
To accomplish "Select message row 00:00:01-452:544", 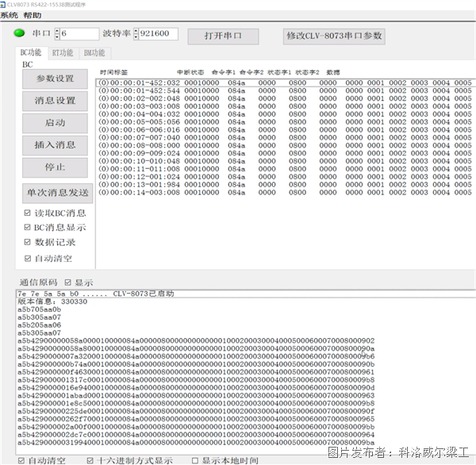I will coord(286,90).
